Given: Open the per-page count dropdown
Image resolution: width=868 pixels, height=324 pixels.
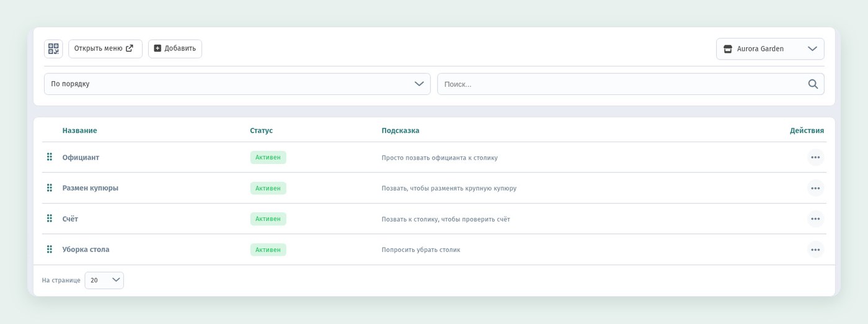Looking at the screenshot, I should pos(104,281).
